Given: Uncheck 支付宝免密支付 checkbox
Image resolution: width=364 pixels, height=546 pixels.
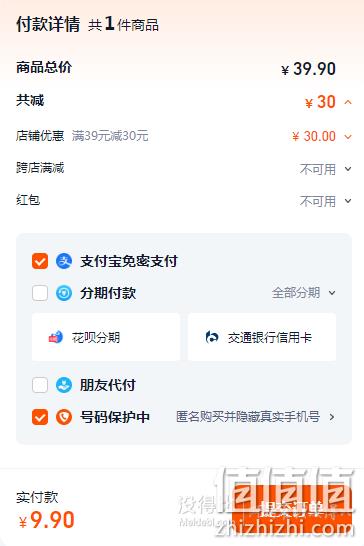Looking at the screenshot, I should 40,261.
